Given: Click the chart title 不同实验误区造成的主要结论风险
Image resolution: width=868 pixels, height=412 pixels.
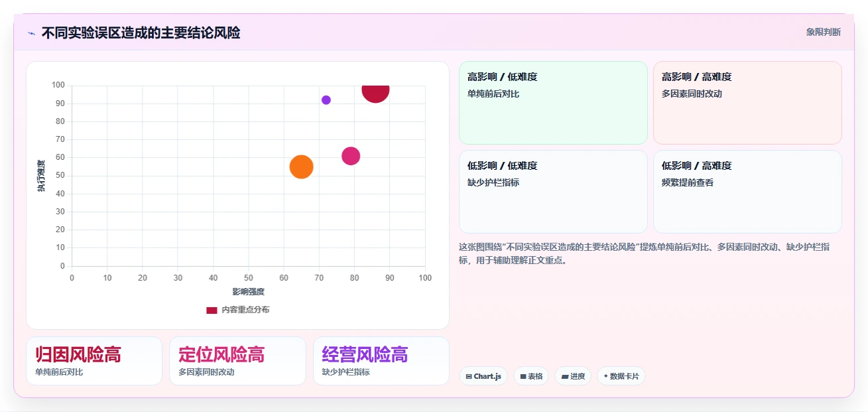Looking at the screenshot, I should coord(141,33).
